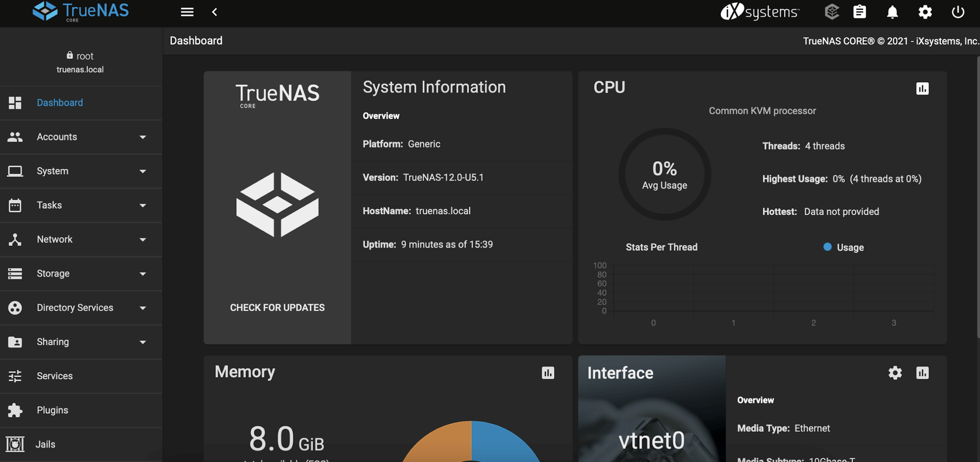Collapse sidebar with the left chevron icon
This screenshot has height=462, width=980.
coord(215,12)
